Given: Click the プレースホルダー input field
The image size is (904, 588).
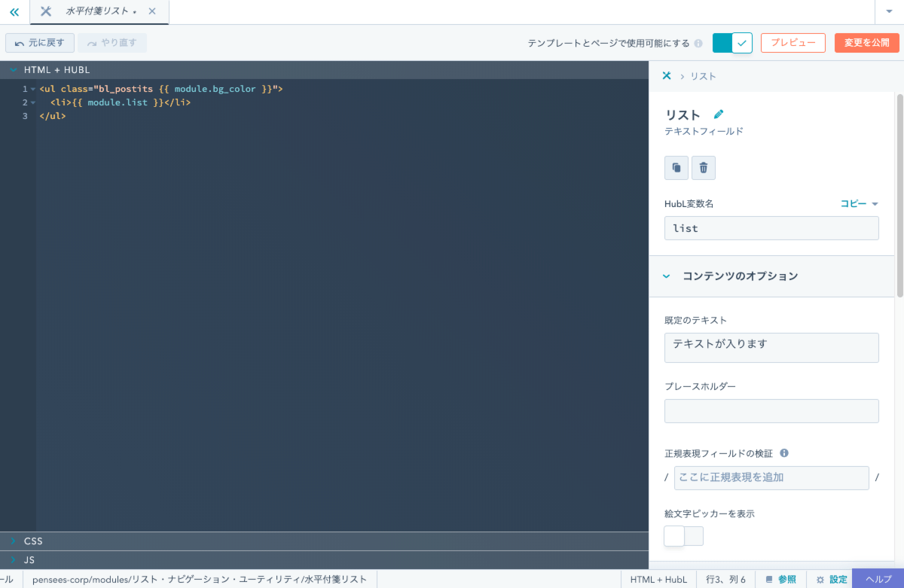Looking at the screenshot, I should (771, 411).
